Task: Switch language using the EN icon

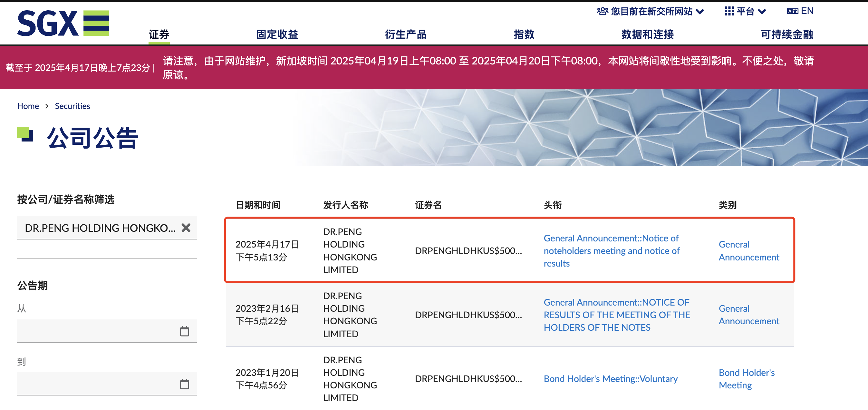Action: pyautogui.click(x=793, y=11)
